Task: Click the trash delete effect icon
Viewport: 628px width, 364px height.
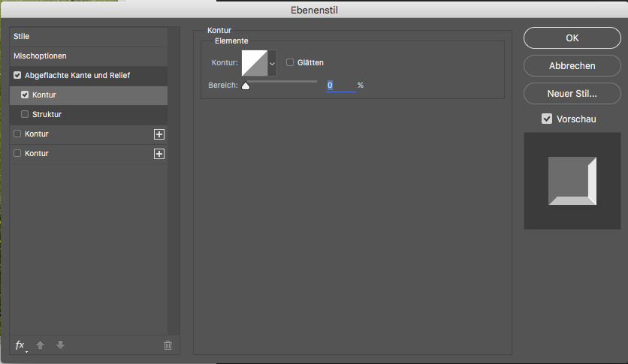Action: tap(168, 345)
